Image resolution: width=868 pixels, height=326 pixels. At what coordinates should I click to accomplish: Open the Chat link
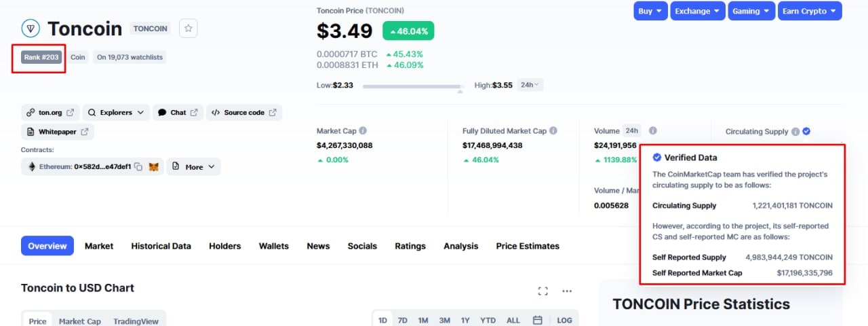(x=178, y=113)
